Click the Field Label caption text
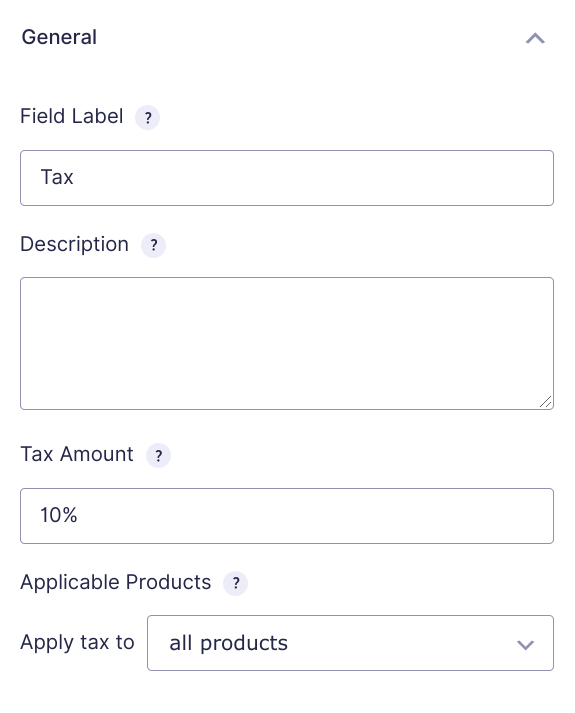 (x=72, y=116)
